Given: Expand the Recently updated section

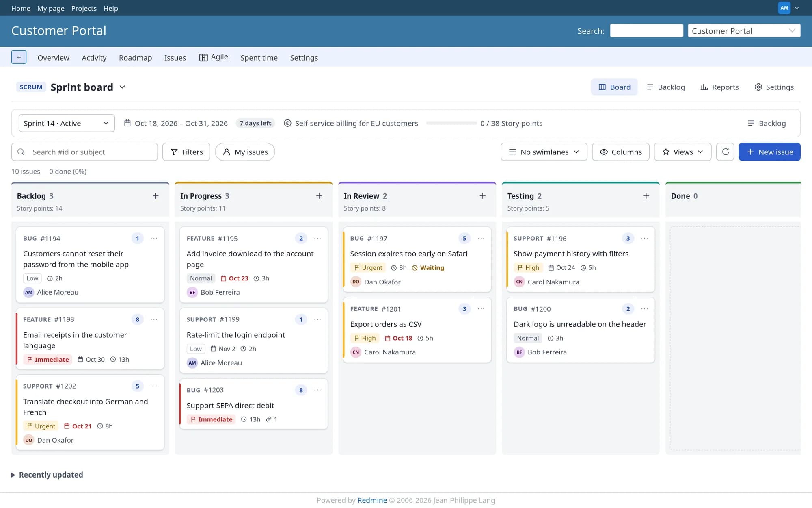Looking at the screenshot, I should click(47, 475).
